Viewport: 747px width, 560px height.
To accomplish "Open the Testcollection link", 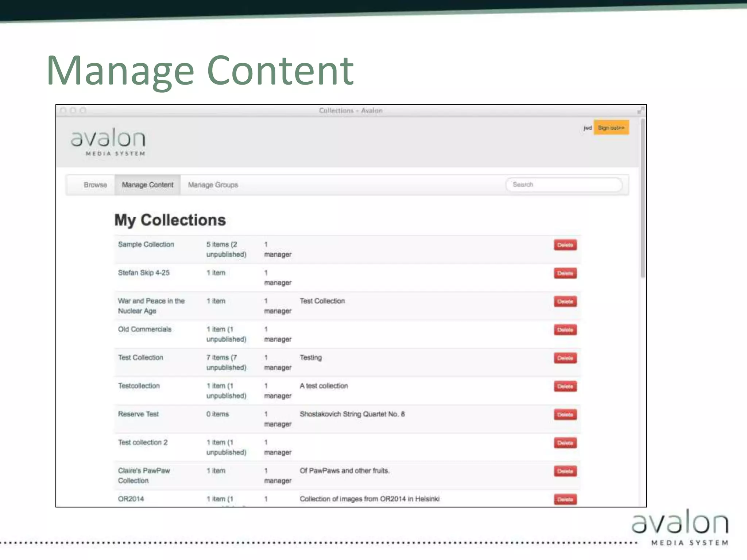I will coord(139,386).
